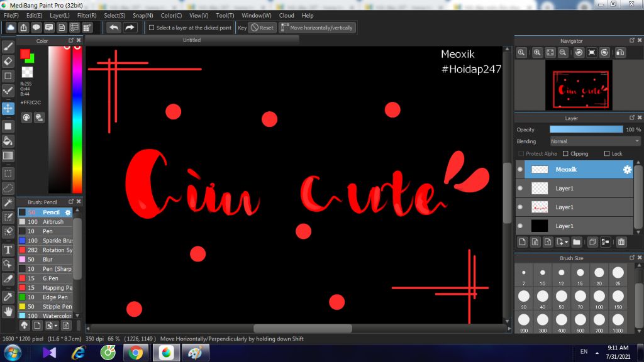Select the Divide tool icon

(x=8, y=279)
